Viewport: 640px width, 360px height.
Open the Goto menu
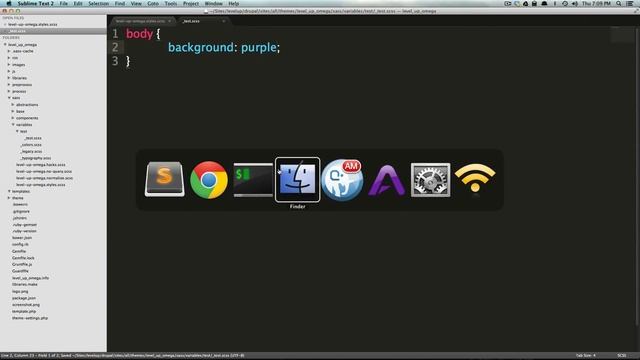click(x=153, y=3)
